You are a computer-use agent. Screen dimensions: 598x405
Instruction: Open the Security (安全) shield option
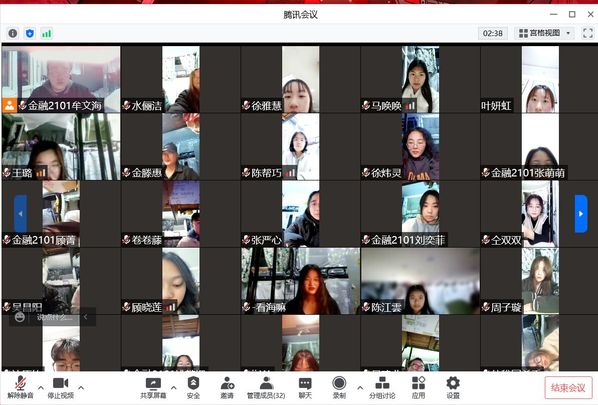click(x=193, y=387)
